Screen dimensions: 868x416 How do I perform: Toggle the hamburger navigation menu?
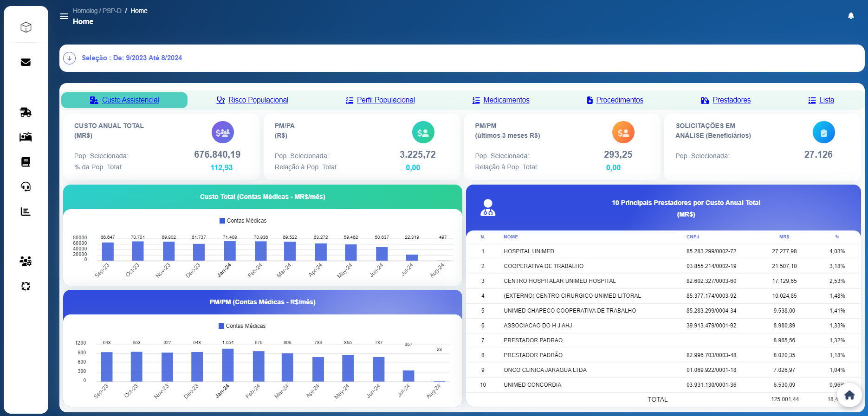click(64, 16)
